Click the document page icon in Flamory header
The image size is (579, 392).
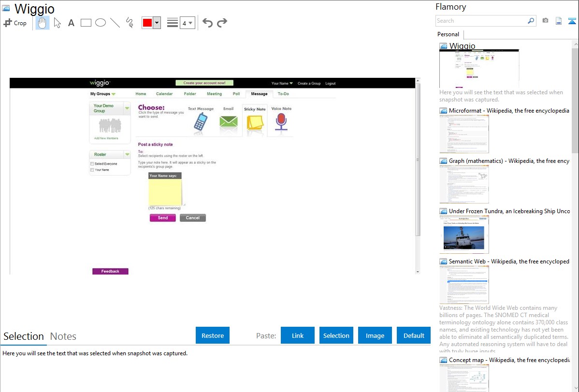559,21
